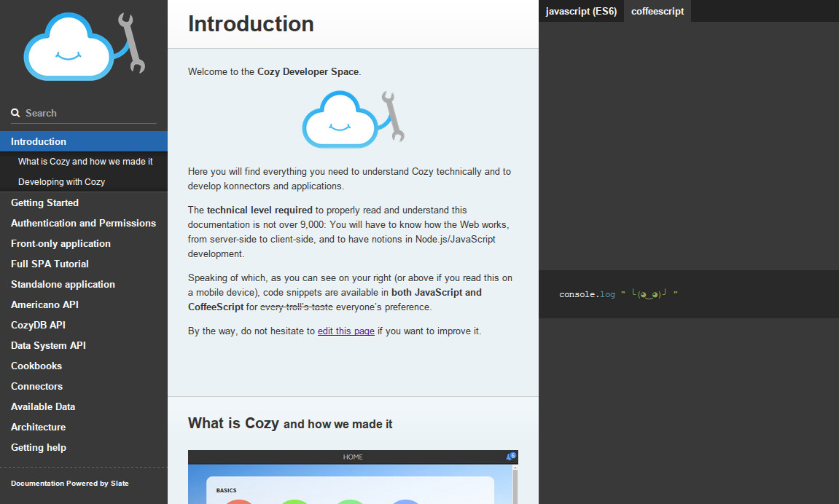Focus the Search input field
839x504 pixels.
pyautogui.click(x=84, y=114)
